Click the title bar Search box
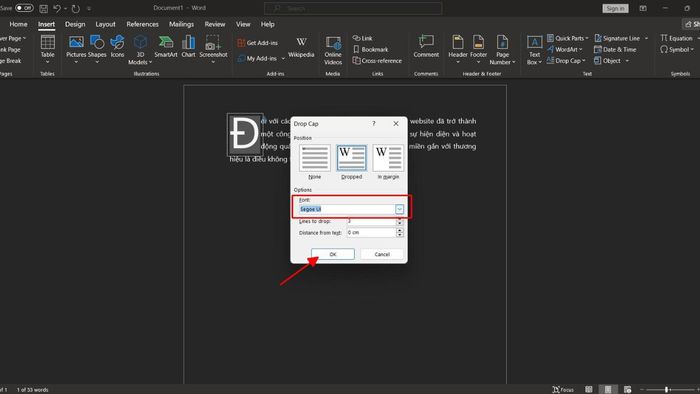Viewport: 700px width, 394px height. (353, 8)
